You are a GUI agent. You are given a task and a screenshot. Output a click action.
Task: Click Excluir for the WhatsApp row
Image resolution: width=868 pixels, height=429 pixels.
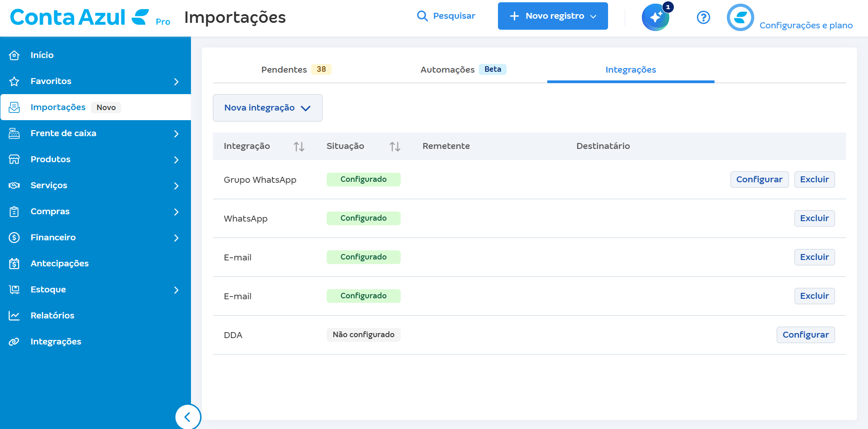pos(815,218)
